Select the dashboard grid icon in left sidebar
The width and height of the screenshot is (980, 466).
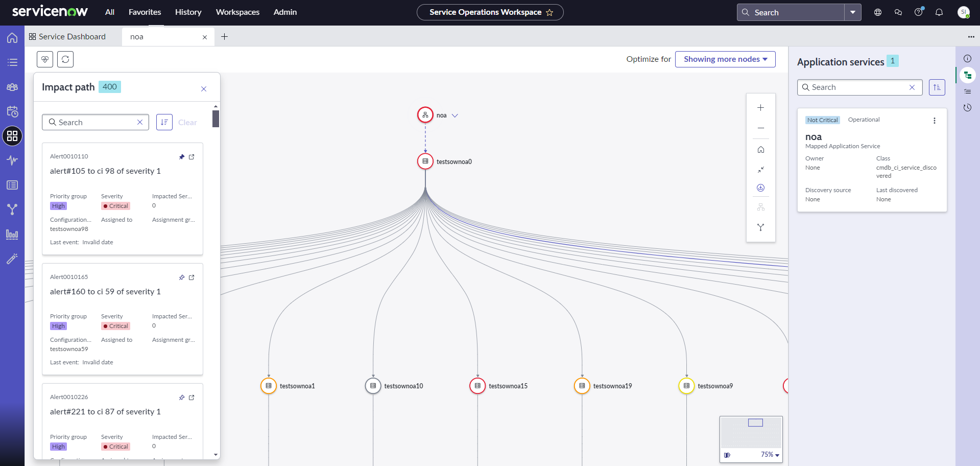[x=12, y=136]
